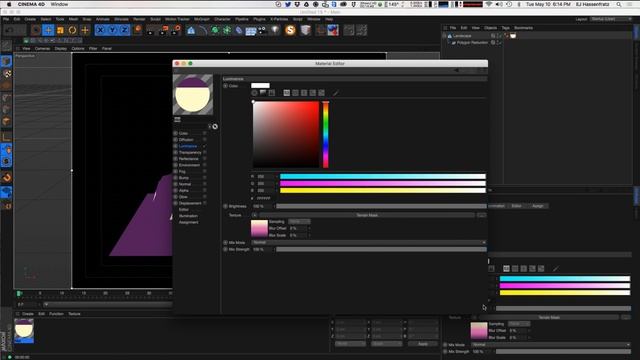Open the Tags menu in Object Manager
This screenshot has height=360, width=640.
[x=505, y=28]
